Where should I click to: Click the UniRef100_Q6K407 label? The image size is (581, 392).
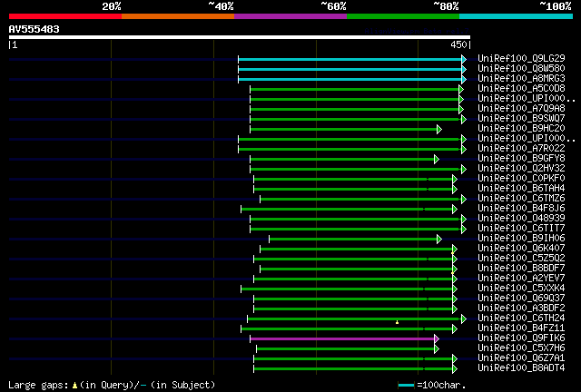(521, 249)
